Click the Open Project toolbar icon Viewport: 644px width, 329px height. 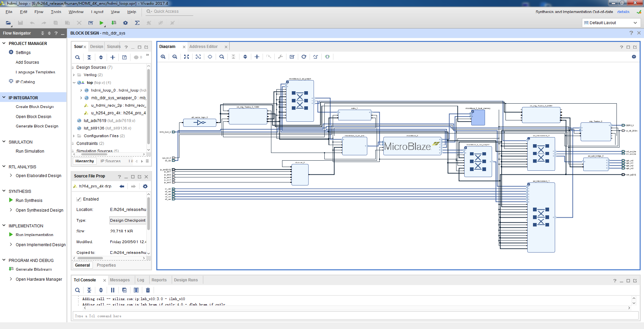pyautogui.click(x=8, y=23)
